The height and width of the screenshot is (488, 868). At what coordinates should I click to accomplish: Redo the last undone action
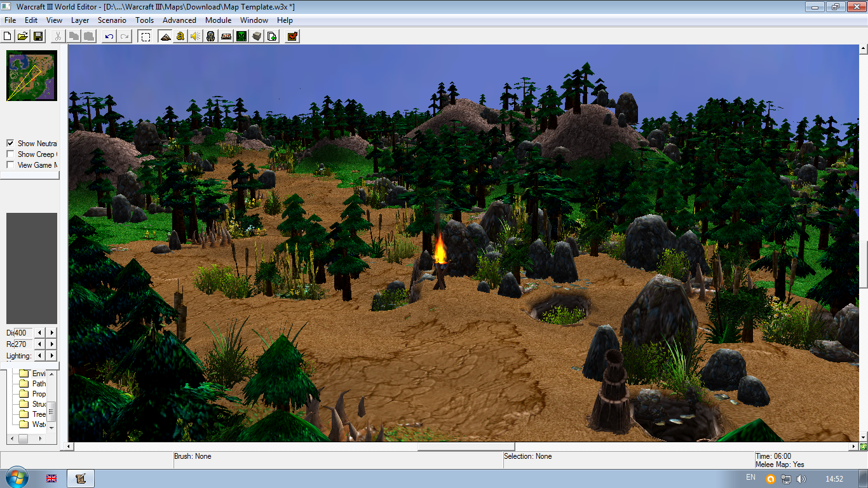coord(125,36)
